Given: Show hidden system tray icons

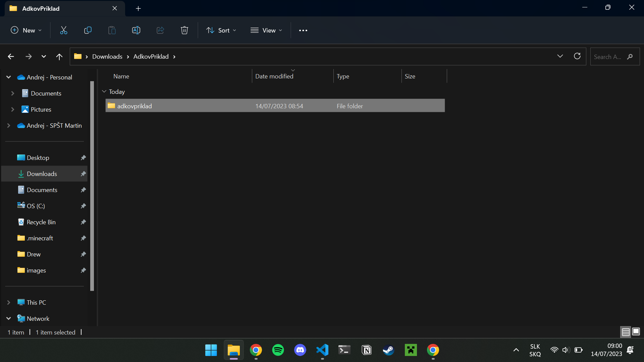Looking at the screenshot, I should tap(516, 350).
